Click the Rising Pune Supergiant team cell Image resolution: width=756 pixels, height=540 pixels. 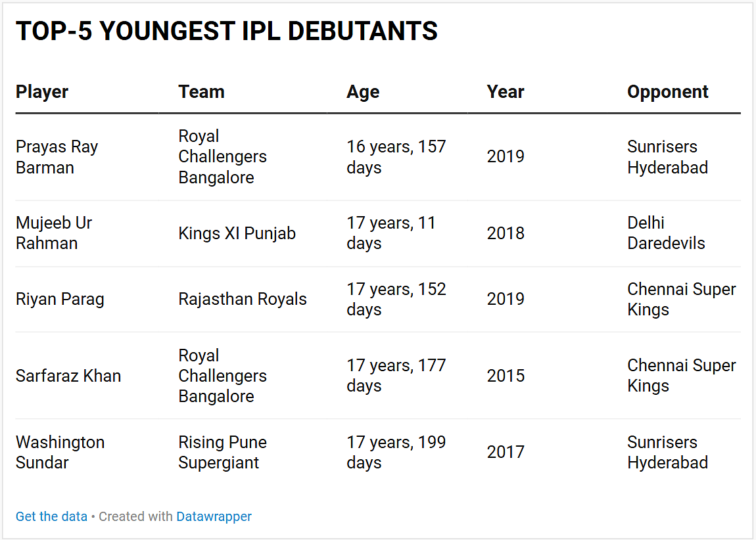[x=222, y=452]
